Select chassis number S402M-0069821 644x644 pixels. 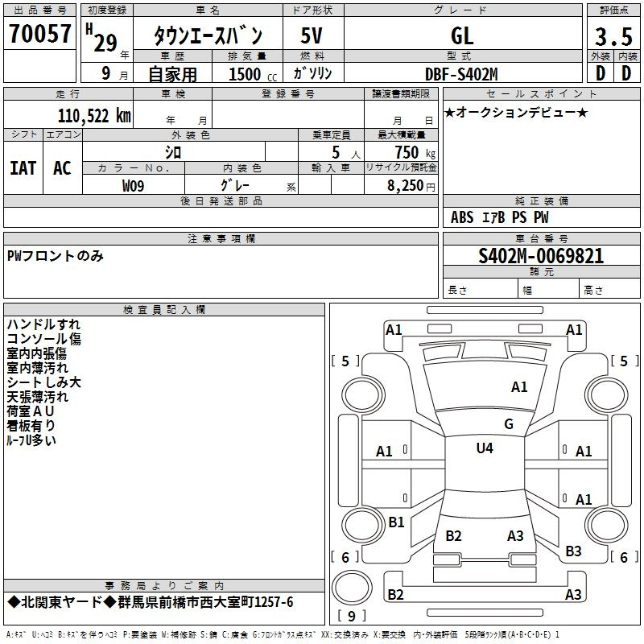540,257
